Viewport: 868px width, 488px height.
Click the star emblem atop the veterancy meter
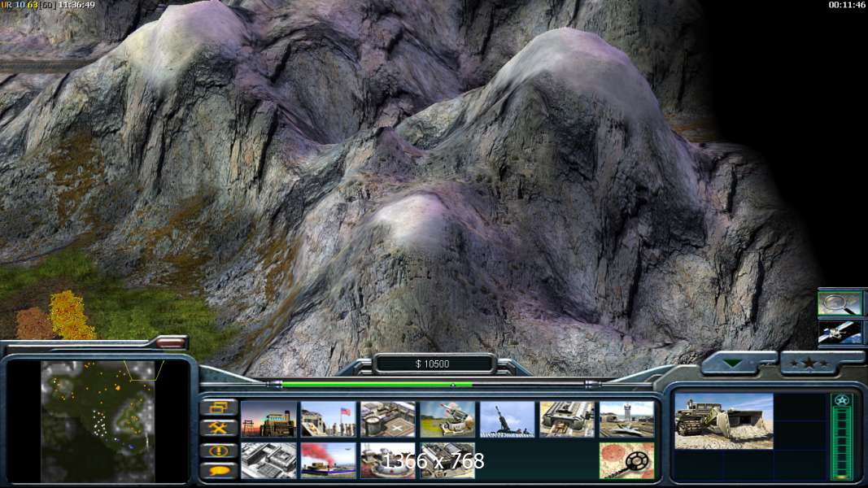coord(841,400)
